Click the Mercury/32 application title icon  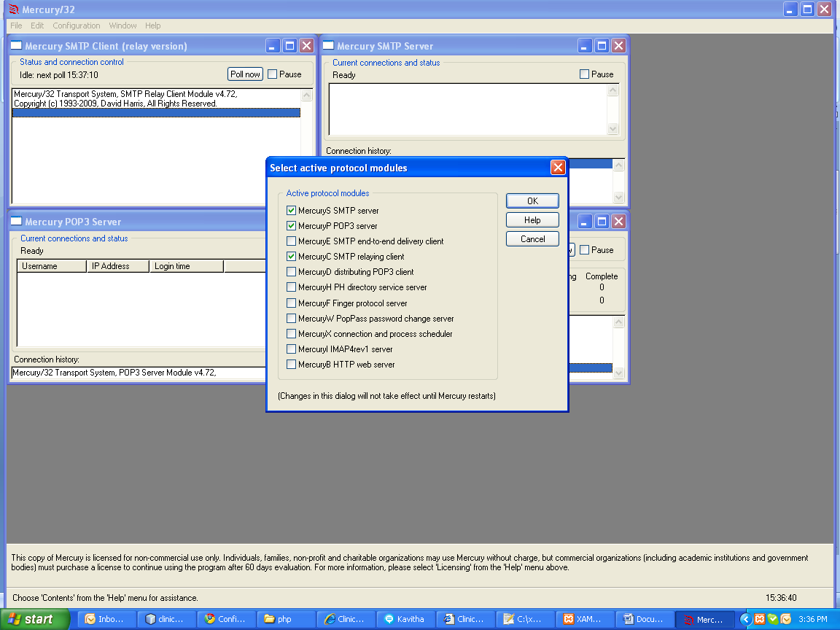[x=13, y=9]
